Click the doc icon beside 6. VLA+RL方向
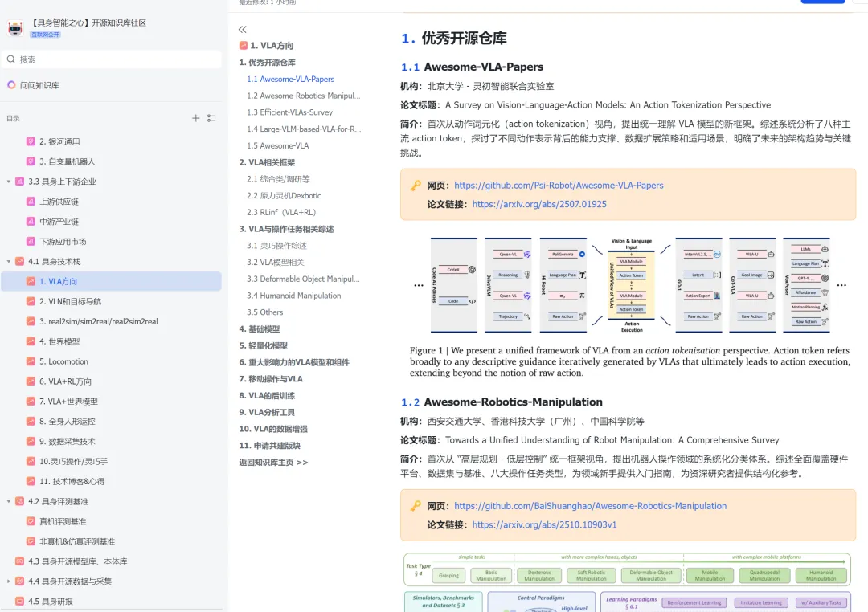 pyautogui.click(x=31, y=381)
